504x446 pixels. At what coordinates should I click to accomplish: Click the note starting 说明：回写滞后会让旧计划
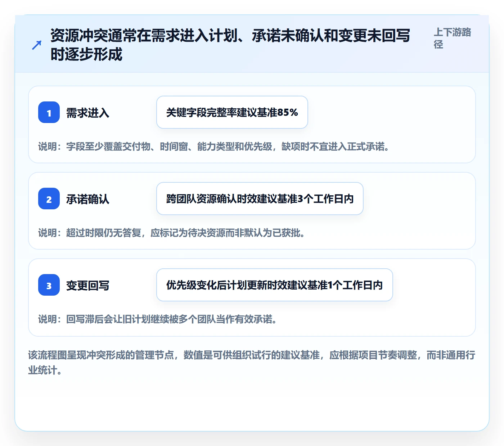click(158, 319)
